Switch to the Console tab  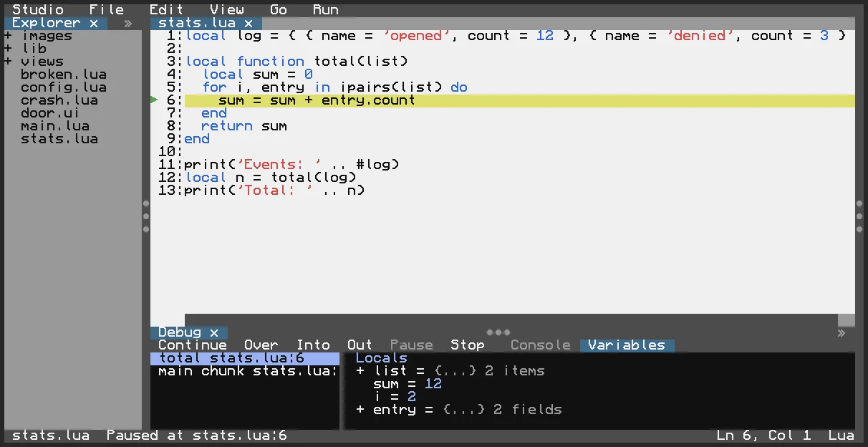(x=541, y=345)
